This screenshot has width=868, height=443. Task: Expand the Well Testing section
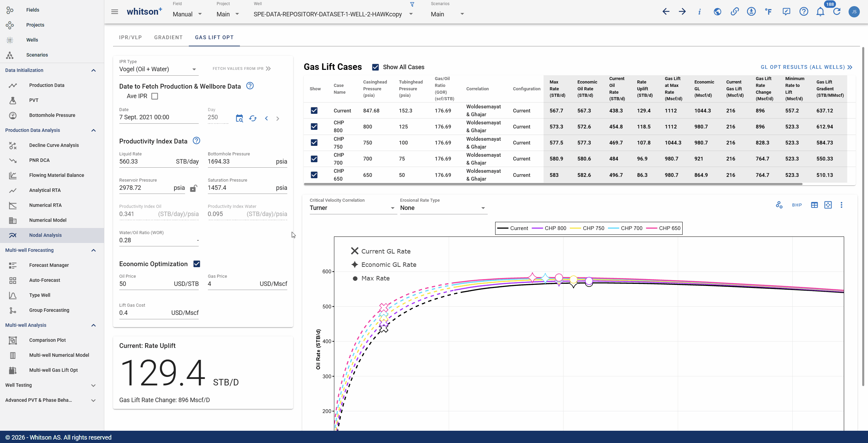93,385
